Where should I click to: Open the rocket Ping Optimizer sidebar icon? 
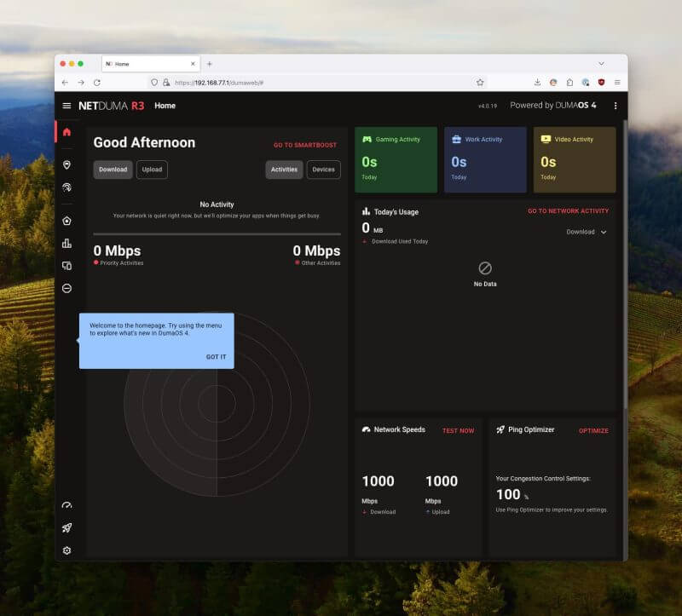click(x=66, y=527)
